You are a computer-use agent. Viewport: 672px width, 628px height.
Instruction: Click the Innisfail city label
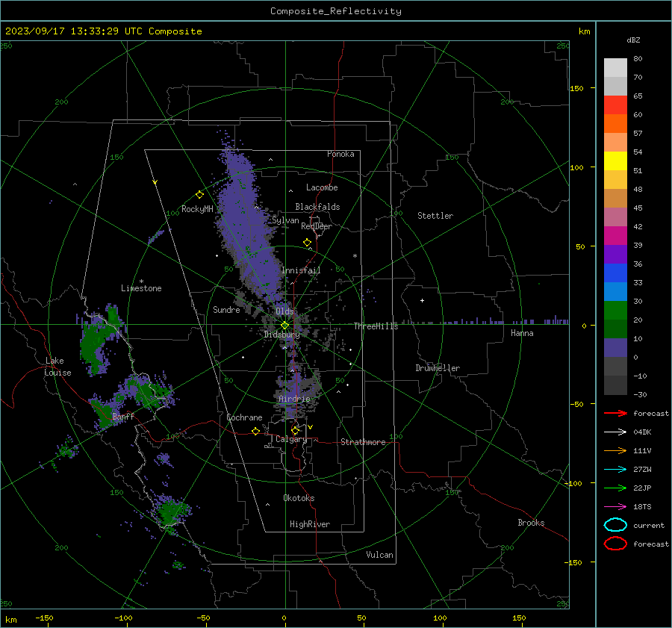pyautogui.click(x=301, y=270)
